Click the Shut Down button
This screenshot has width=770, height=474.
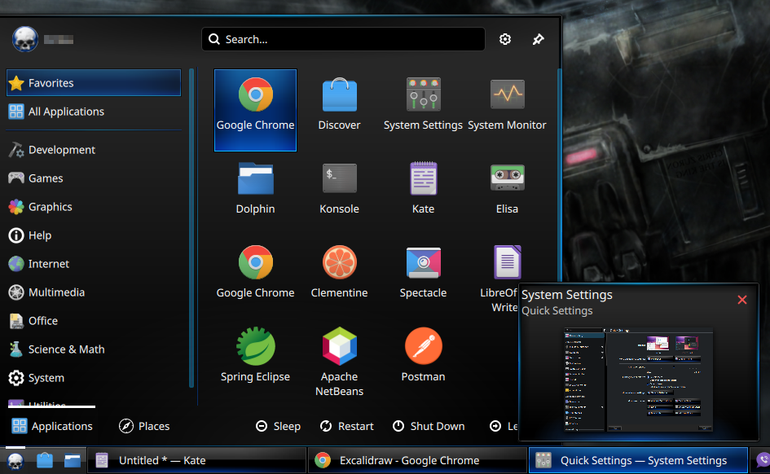tap(429, 426)
